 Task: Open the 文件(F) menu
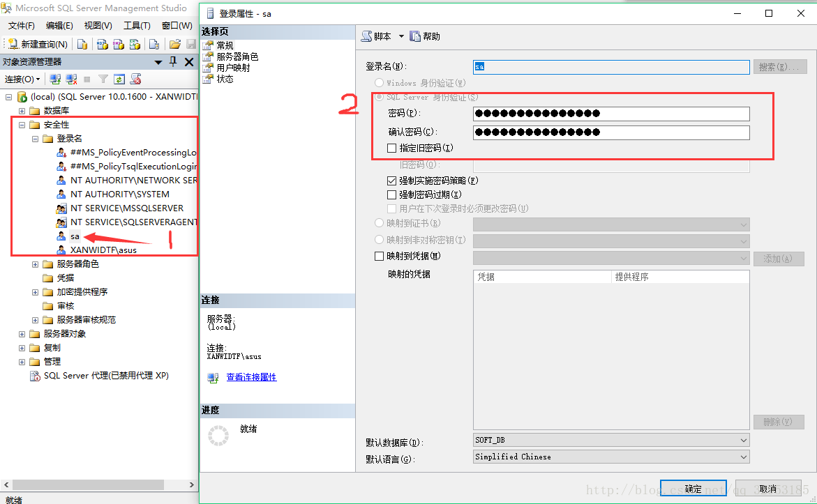(22, 26)
